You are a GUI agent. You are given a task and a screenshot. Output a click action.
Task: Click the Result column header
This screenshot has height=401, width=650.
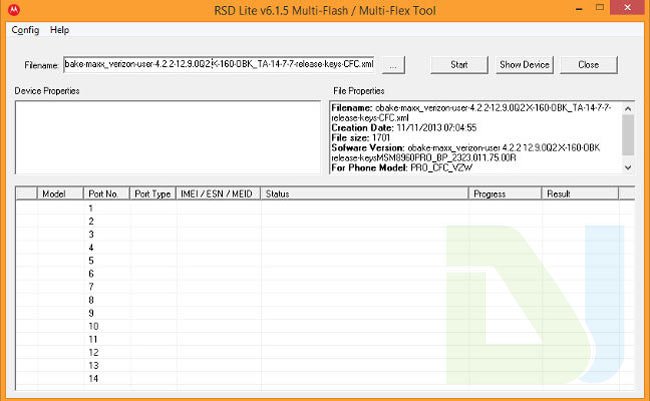580,194
